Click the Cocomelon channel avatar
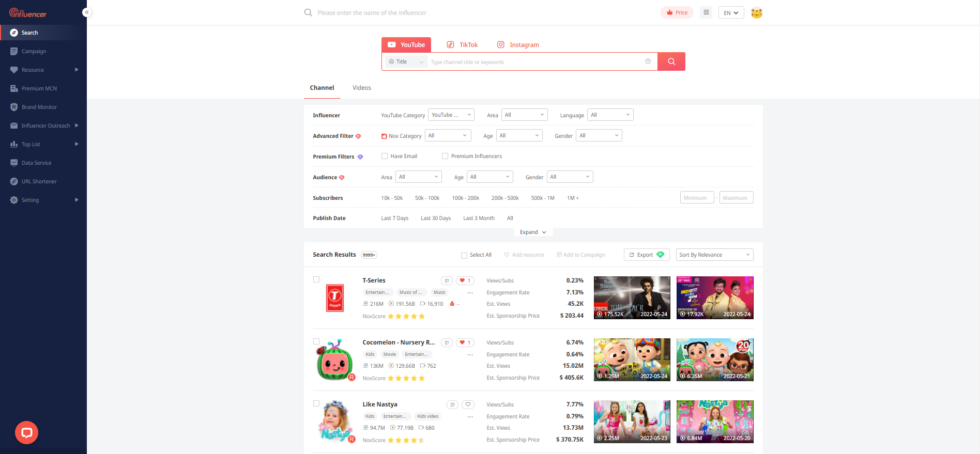The image size is (980, 454). pos(335,360)
